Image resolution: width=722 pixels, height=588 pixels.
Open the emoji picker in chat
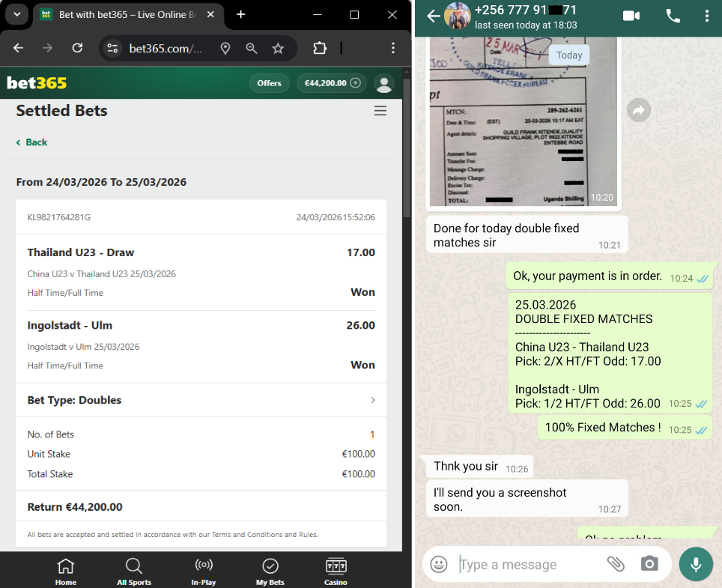440,564
